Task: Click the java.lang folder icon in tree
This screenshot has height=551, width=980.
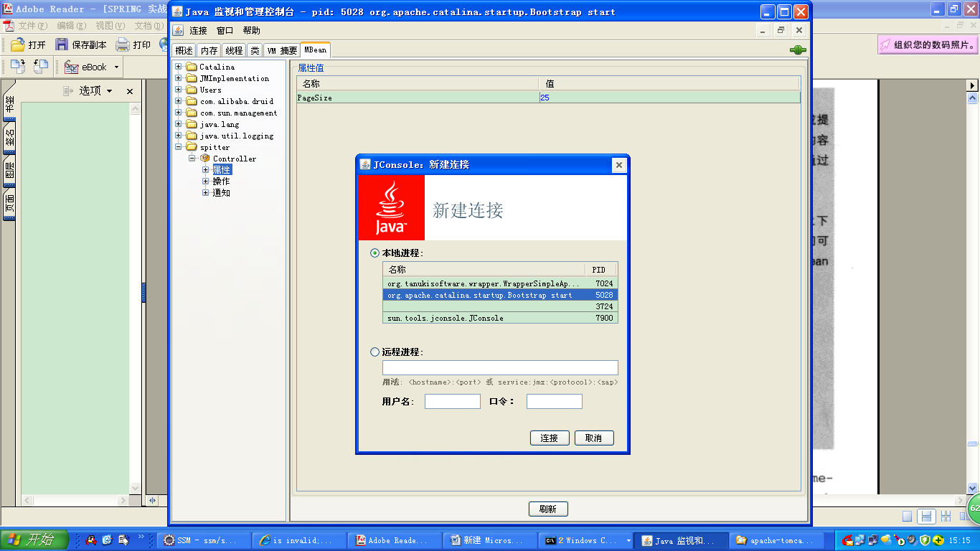Action: 192,124
